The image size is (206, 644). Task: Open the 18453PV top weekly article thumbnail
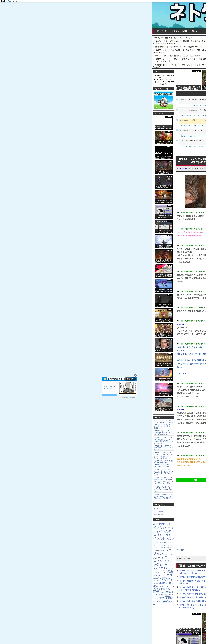coord(164,122)
